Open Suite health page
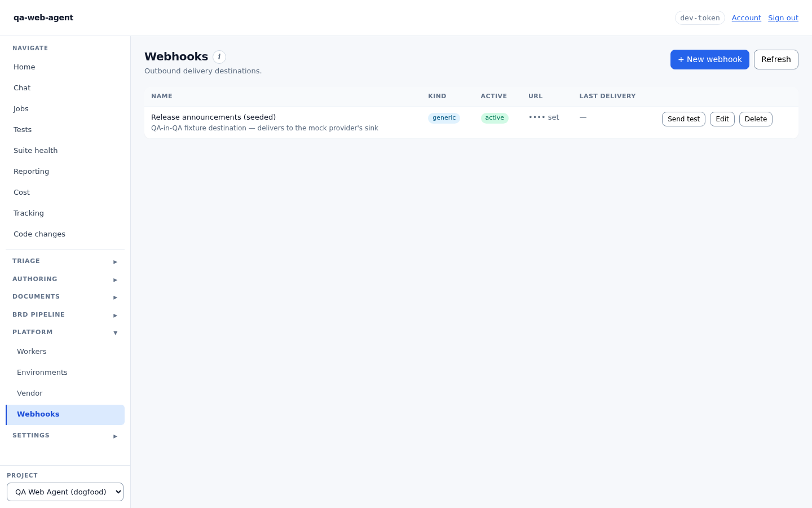Screen dimensions: 812x508 [65, 151]
